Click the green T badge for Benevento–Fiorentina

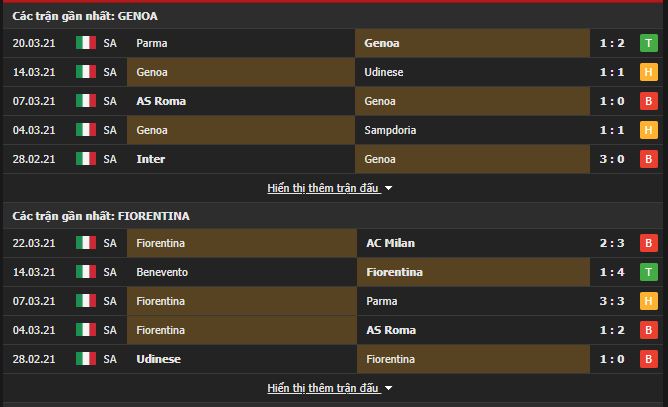pos(648,272)
